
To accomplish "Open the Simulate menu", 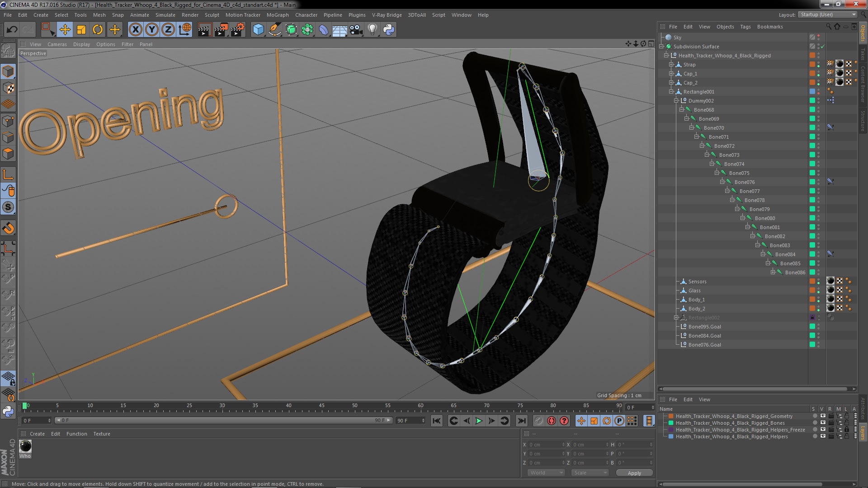I will click(x=165, y=15).
